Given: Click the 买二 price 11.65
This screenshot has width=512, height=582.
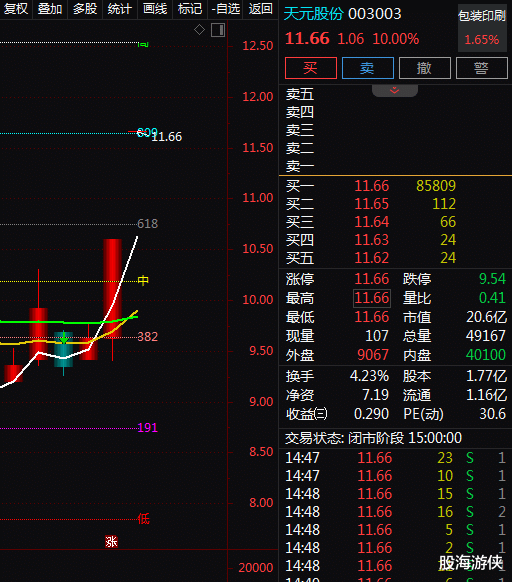Looking at the screenshot, I should pyautogui.click(x=372, y=204).
